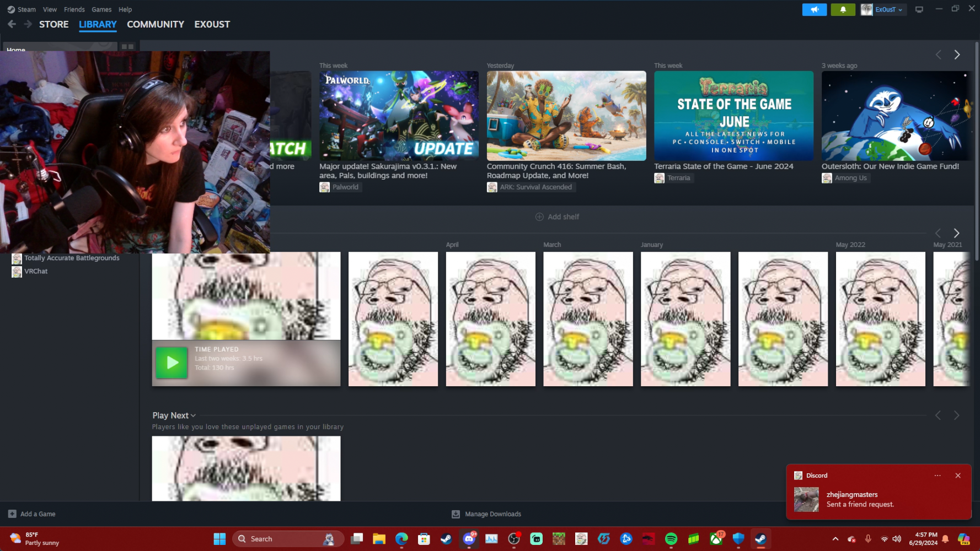Open the Steam notifications bell

843,9
